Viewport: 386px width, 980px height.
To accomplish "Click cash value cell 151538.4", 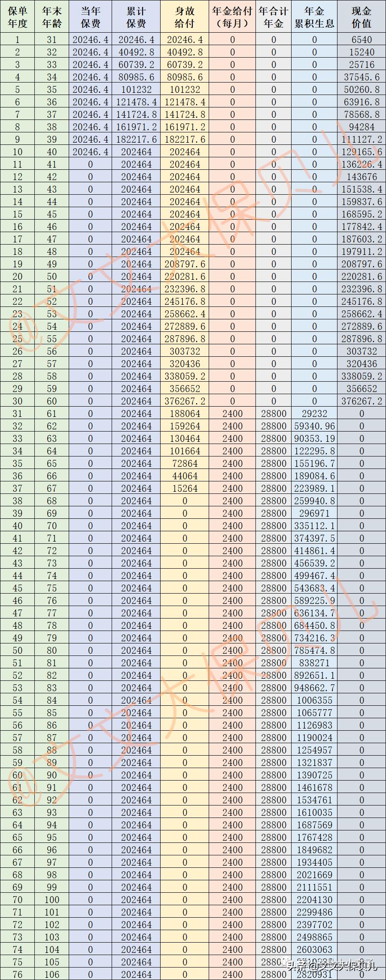I will (x=362, y=189).
